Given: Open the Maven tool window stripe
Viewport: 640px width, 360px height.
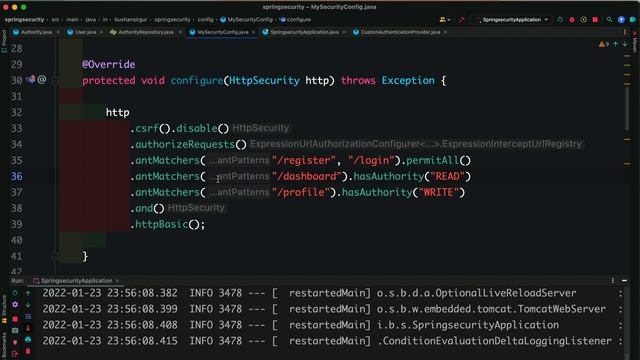Looking at the screenshot, I should tap(635, 42).
